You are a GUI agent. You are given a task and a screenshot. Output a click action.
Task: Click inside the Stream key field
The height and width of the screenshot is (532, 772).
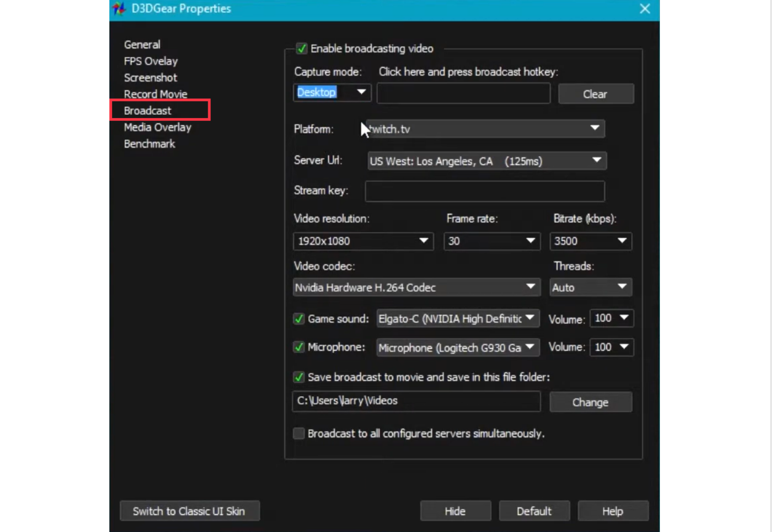pos(484,191)
